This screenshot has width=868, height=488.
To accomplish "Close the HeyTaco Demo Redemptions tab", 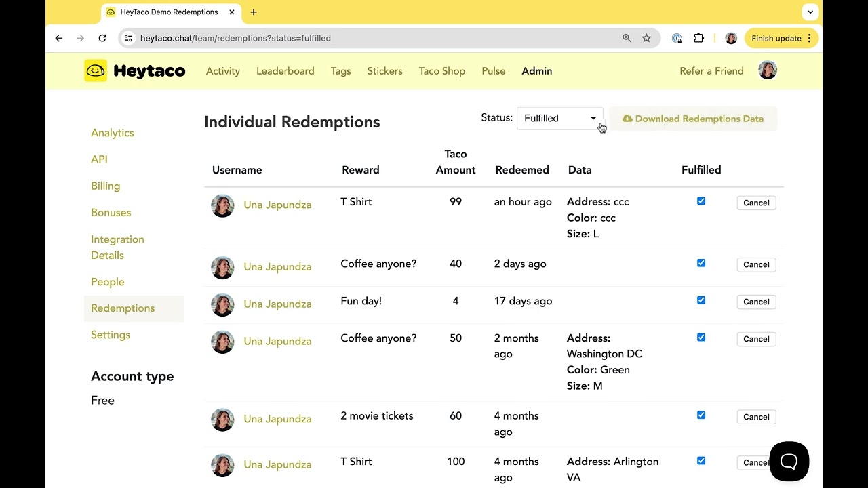I will [232, 12].
